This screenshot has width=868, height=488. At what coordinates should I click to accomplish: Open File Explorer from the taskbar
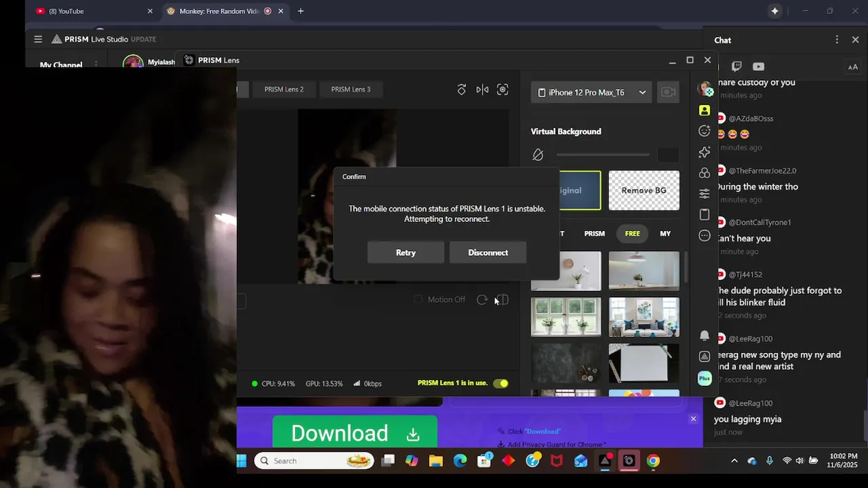coord(436,461)
